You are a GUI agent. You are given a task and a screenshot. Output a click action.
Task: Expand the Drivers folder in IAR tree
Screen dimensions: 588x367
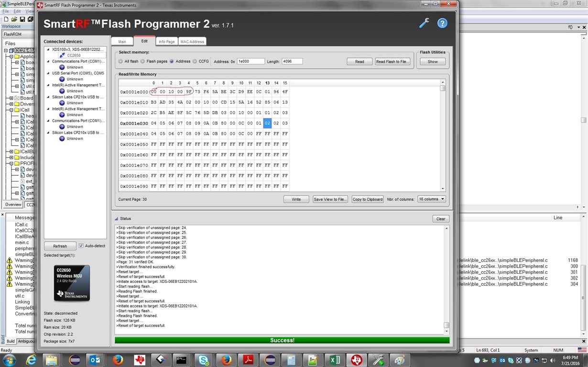tap(11, 104)
